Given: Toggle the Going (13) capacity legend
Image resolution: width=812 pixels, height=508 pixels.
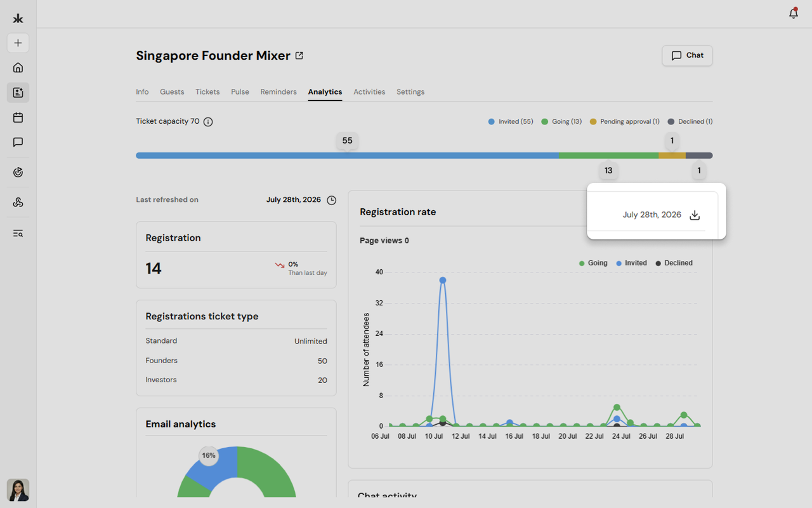Looking at the screenshot, I should point(561,121).
